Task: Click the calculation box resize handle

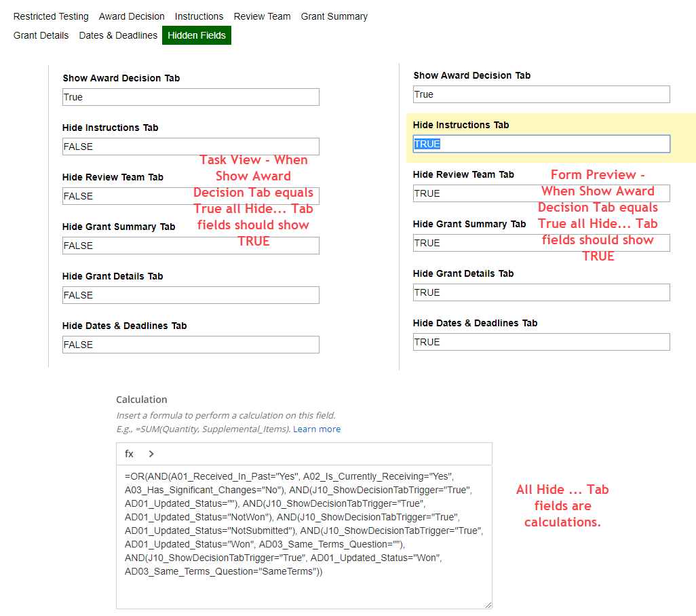Action: click(488, 604)
